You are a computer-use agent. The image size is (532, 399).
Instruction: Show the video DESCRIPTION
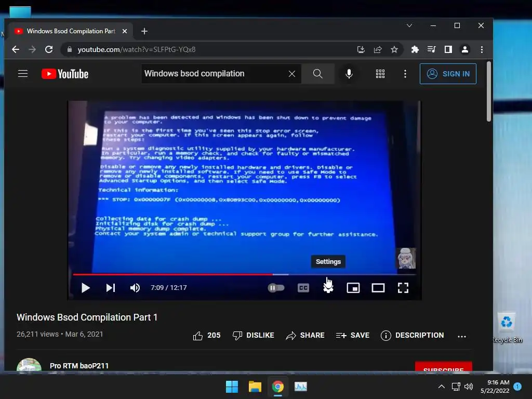coord(412,336)
